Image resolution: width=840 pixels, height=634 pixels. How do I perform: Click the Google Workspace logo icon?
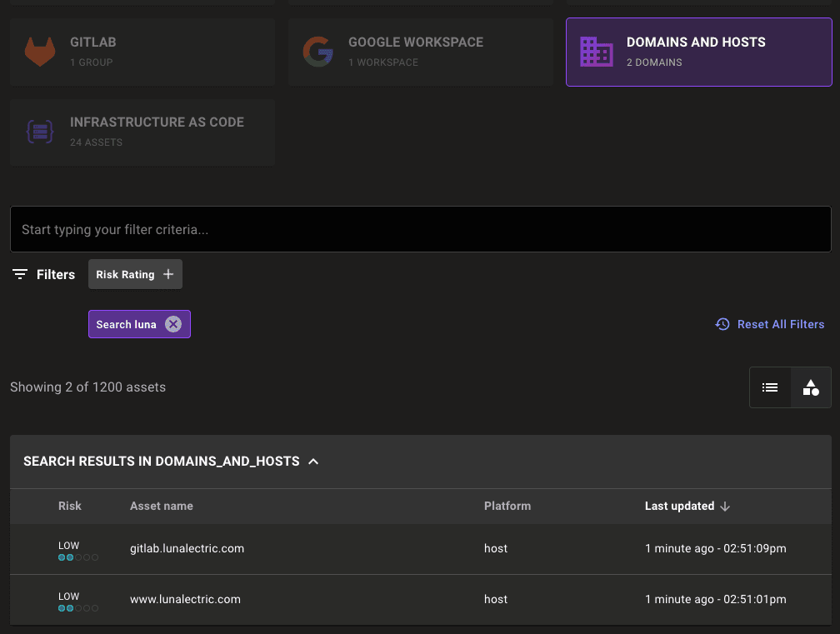(317, 52)
